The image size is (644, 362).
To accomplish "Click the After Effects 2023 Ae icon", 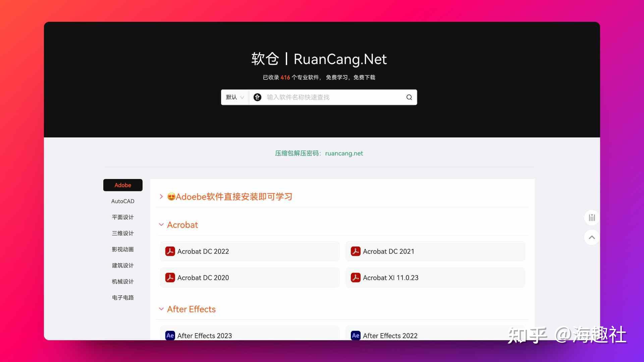I will [170, 336].
